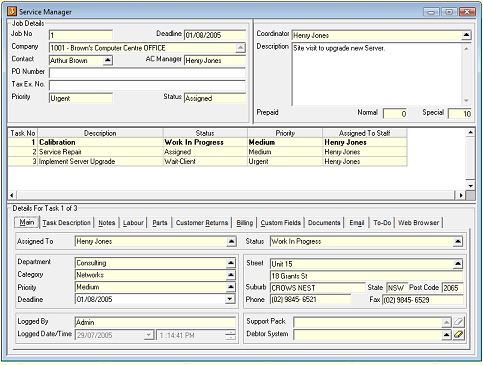Click the Wait-Client status cell
483x365 pixels.
(x=205, y=162)
